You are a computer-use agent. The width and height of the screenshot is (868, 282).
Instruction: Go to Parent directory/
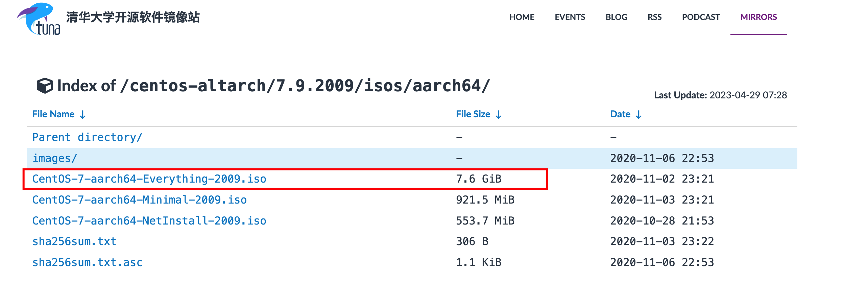(87, 137)
